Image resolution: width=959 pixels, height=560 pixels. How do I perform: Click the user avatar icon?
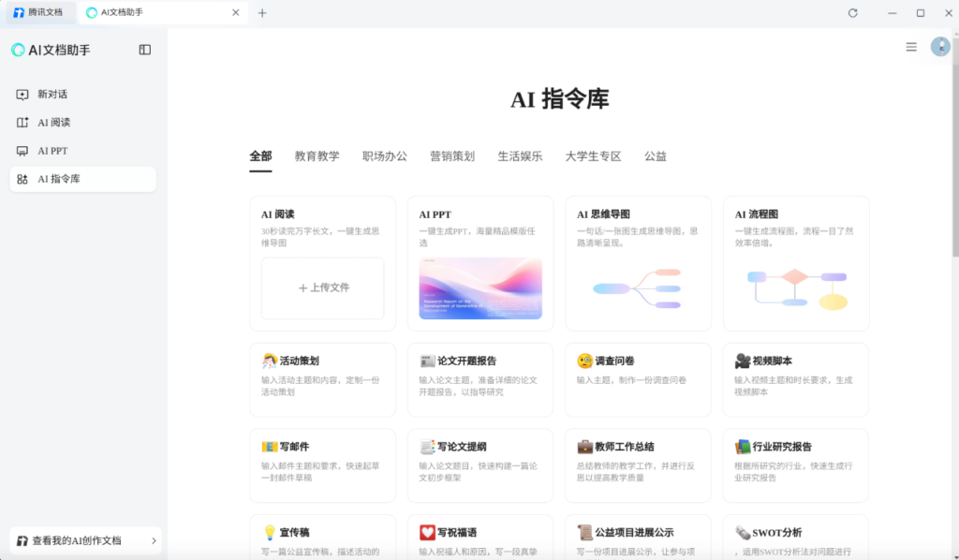pos(940,47)
